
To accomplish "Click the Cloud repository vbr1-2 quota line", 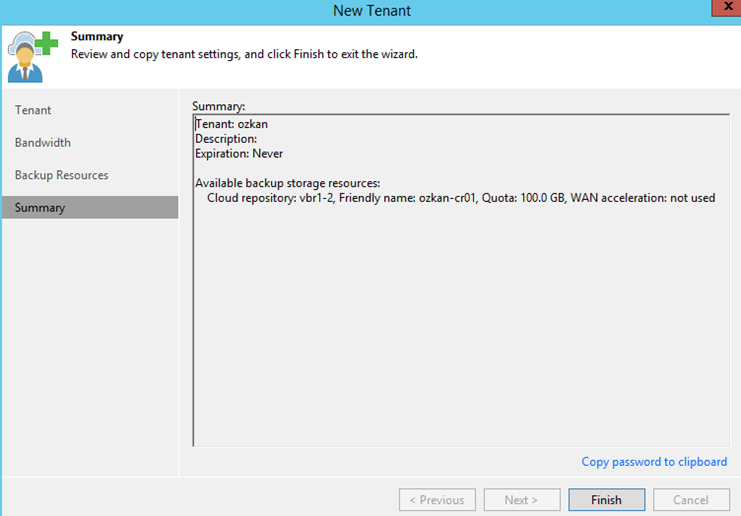I will click(461, 198).
